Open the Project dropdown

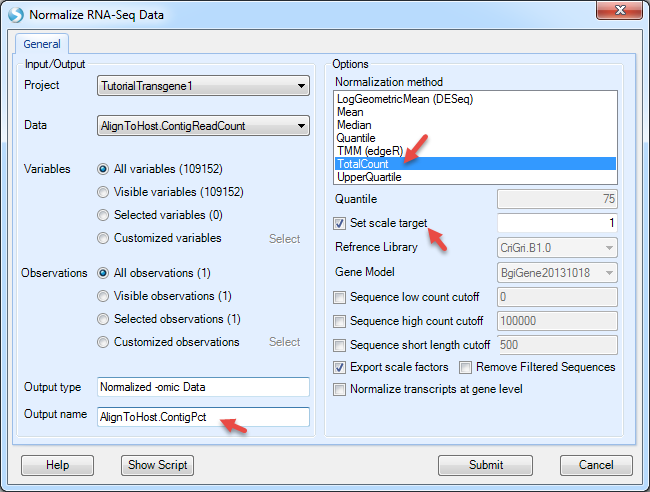(x=203, y=86)
